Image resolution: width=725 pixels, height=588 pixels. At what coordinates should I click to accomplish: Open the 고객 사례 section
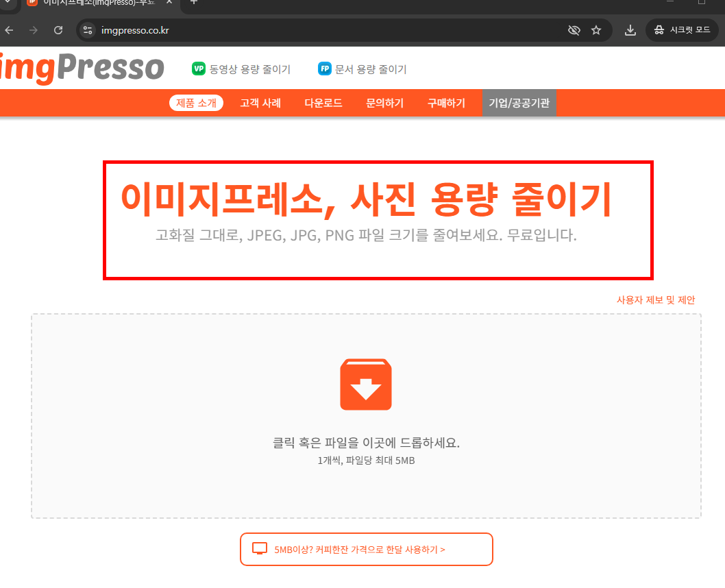pyautogui.click(x=260, y=102)
